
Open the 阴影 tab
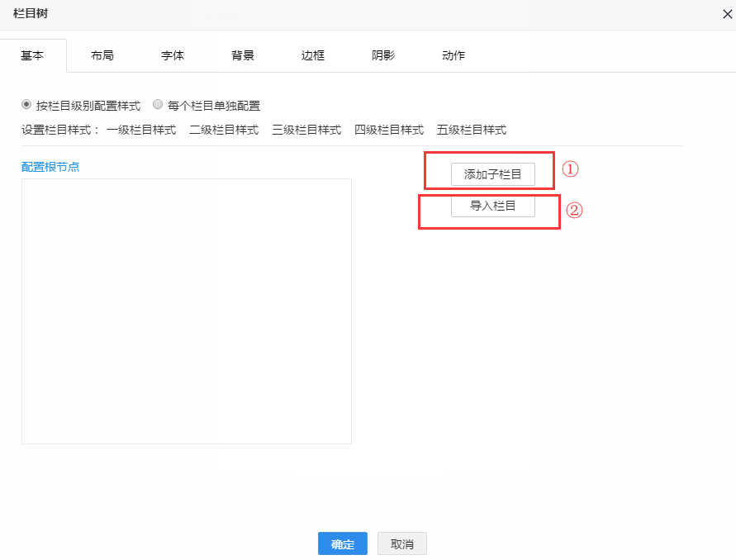[383, 55]
